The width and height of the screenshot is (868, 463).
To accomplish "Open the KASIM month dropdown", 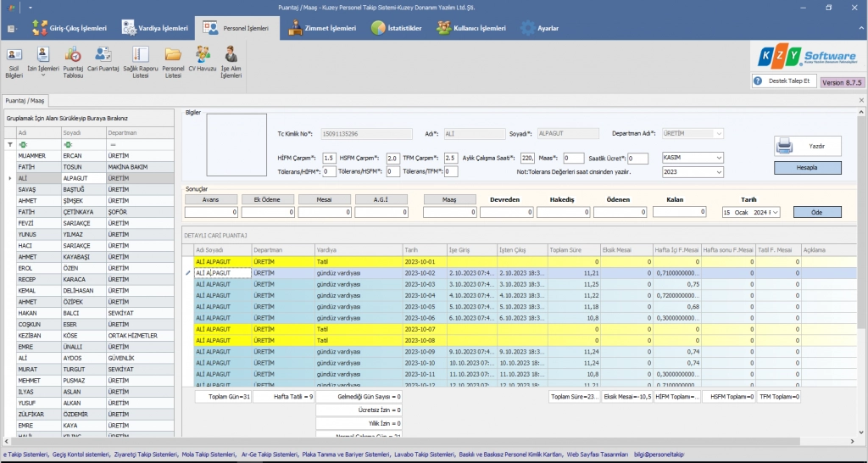I will coord(719,158).
